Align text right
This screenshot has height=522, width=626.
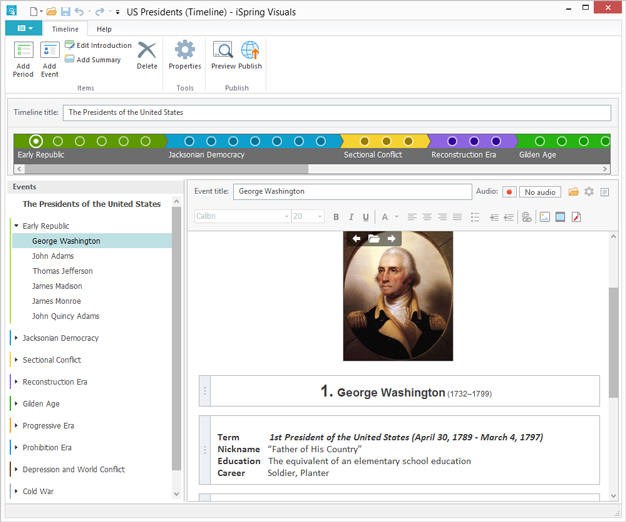click(x=442, y=217)
